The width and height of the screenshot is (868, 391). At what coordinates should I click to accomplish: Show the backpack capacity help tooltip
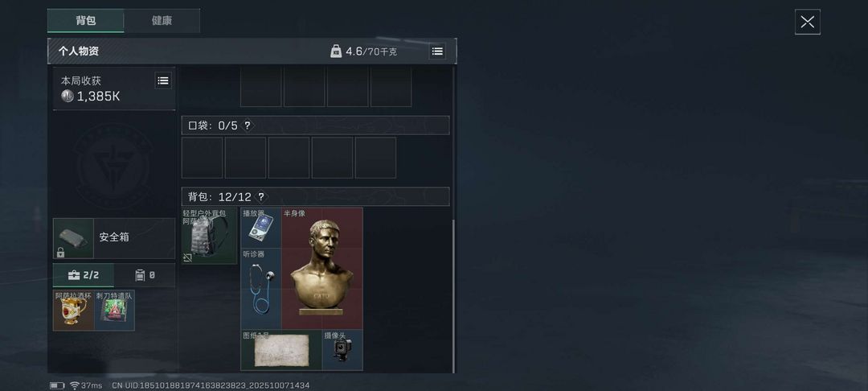point(260,197)
